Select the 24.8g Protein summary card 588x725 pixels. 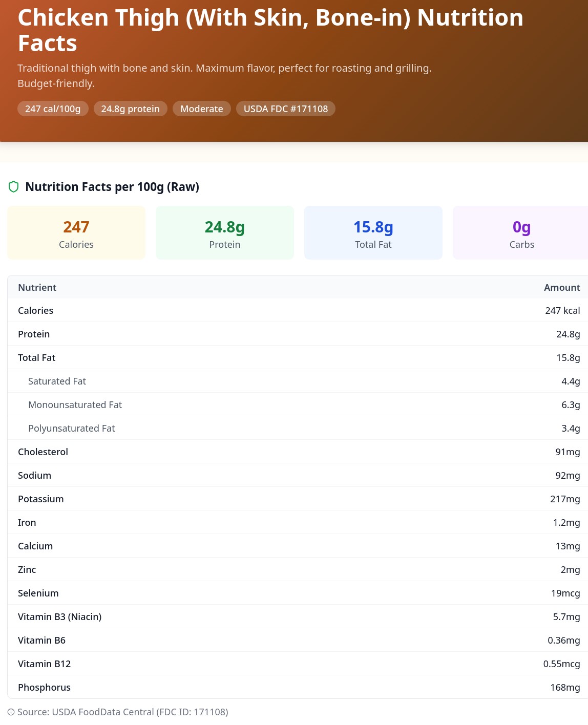pyautogui.click(x=225, y=233)
